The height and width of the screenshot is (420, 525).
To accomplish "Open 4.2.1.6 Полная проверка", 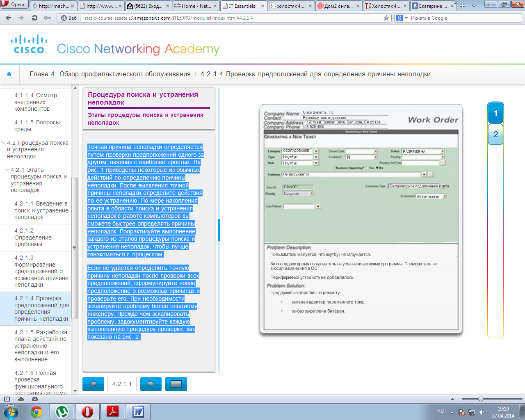I will 36,382.
